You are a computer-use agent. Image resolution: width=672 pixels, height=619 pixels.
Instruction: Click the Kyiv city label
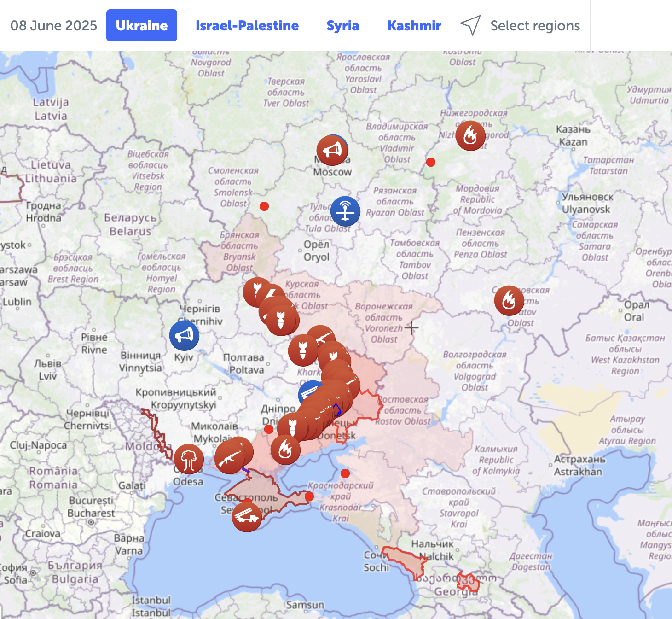point(184,357)
